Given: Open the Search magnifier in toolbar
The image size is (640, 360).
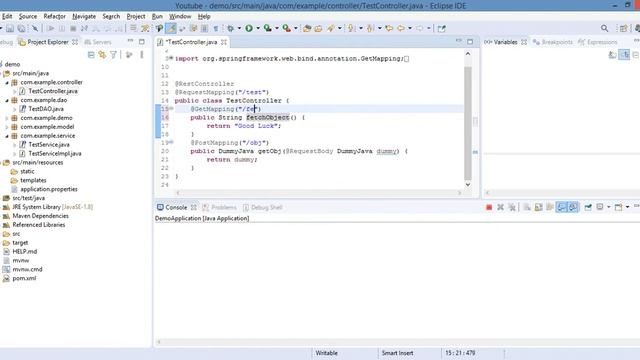Looking at the screenshot, I should [604, 29].
